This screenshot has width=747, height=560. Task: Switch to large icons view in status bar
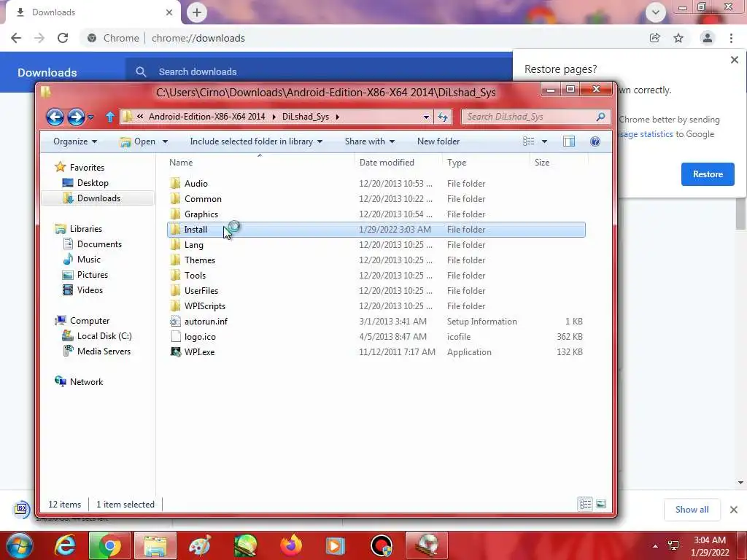[x=601, y=504]
